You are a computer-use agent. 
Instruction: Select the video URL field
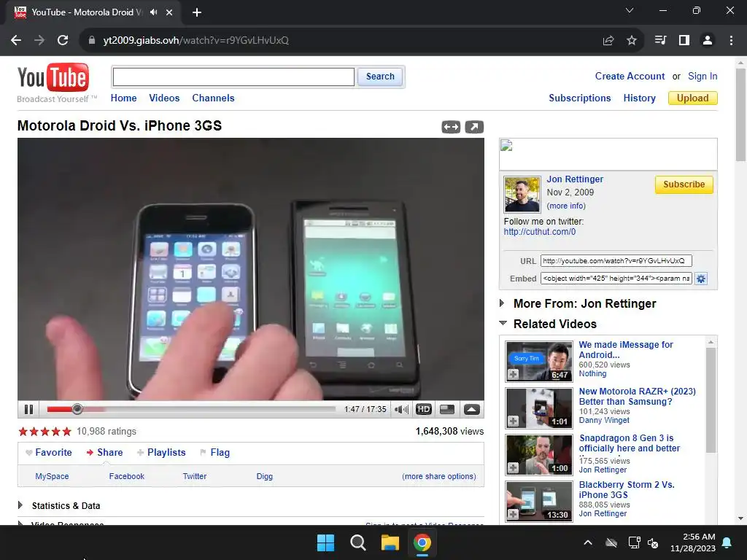click(616, 261)
